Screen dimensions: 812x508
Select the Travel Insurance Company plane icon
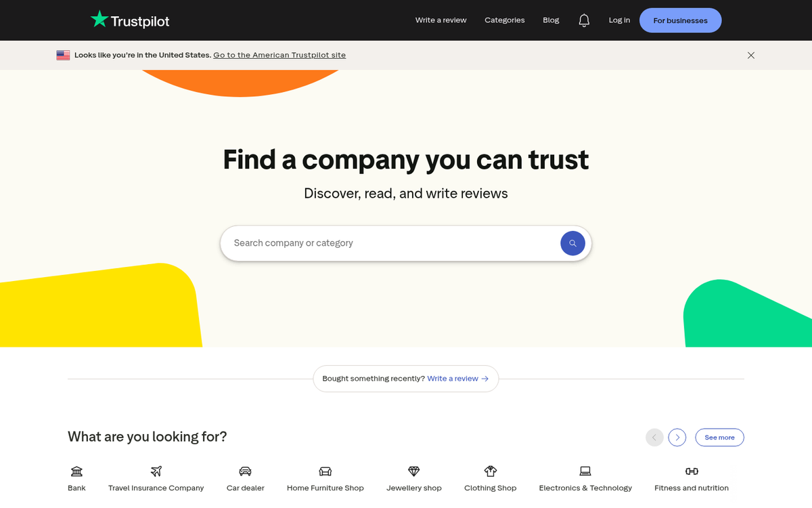click(156, 471)
